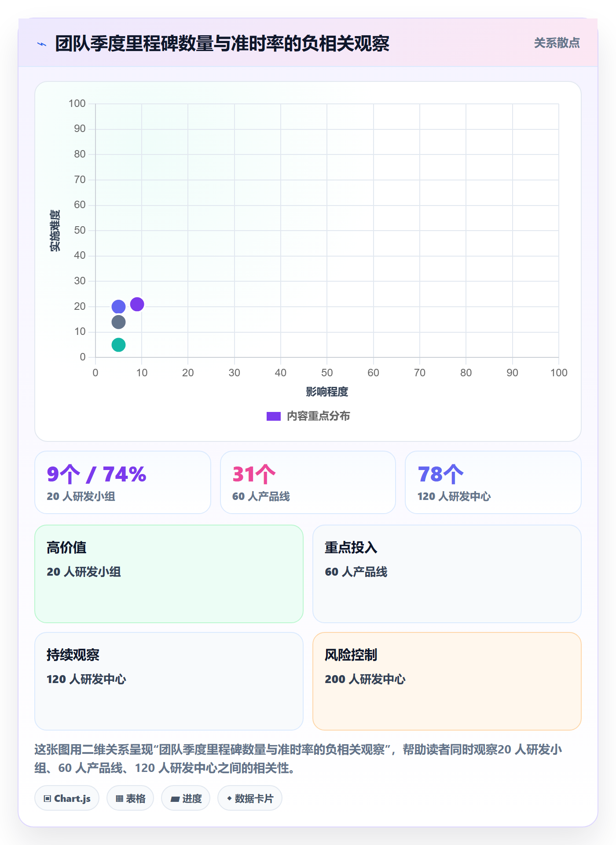616x845 pixels.
Task: Click the chart title 团队季度里程碑数量与准时率的负相关观察
Action: pos(222,44)
